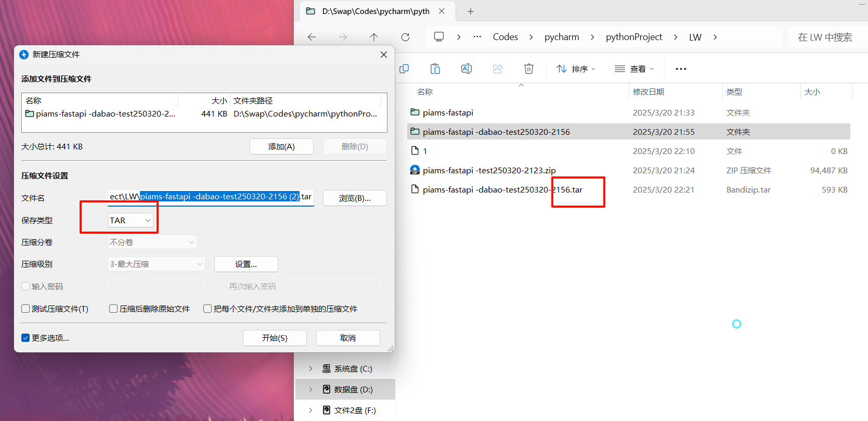Expand the 文件2盘 (F:) tree node

tap(310, 410)
